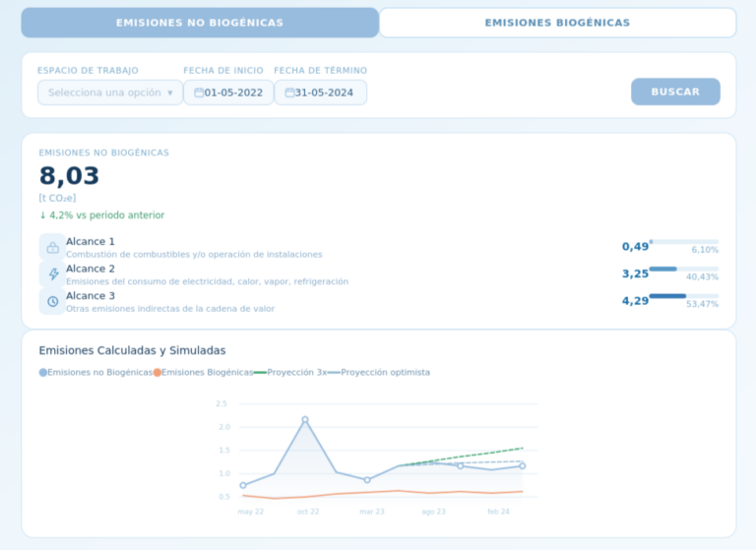
Task: Open the Espacio de Trabajo dropdown
Action: click(110, 92)
